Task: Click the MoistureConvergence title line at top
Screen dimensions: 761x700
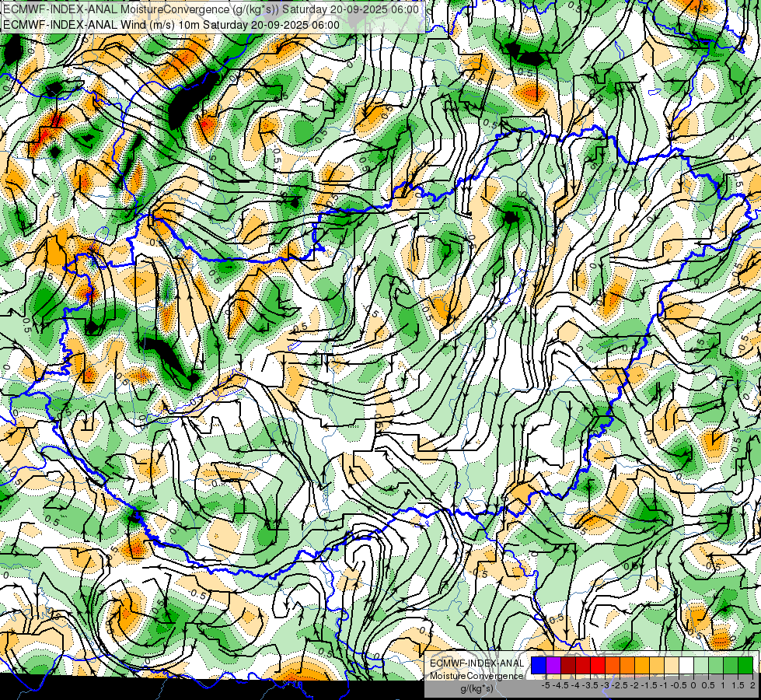Action: (x=211, y=9)
